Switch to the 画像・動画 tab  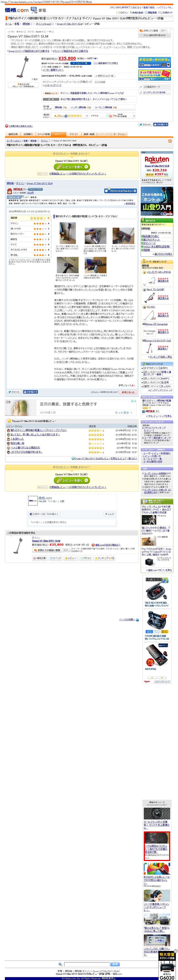89,134
